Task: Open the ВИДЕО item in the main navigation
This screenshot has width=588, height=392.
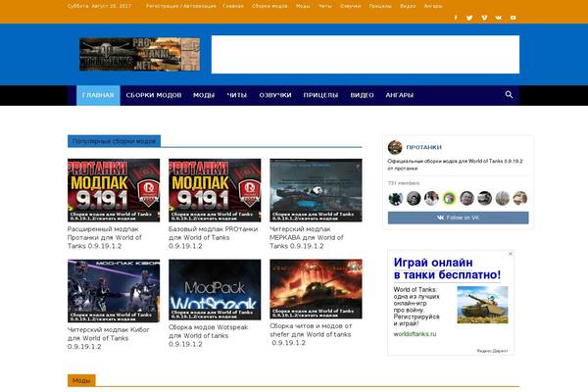Action: pyautogui.click(x=363, y=95)
